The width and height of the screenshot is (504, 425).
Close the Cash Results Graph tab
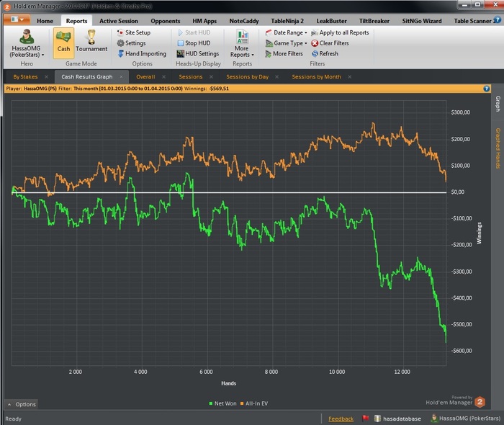point(121,77)
